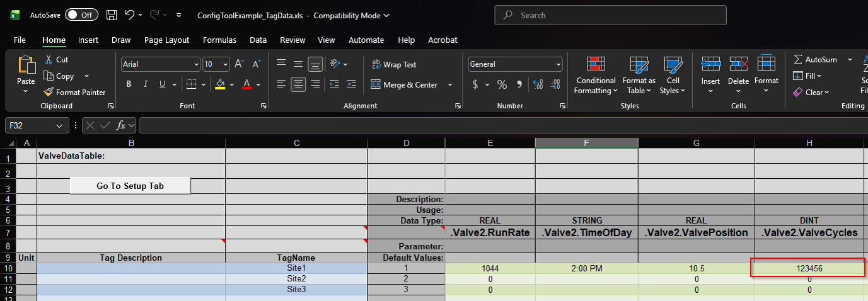Toggle the Center alignment button
Viewport: 868px width, 301px height.
click(x=298, y=84)
